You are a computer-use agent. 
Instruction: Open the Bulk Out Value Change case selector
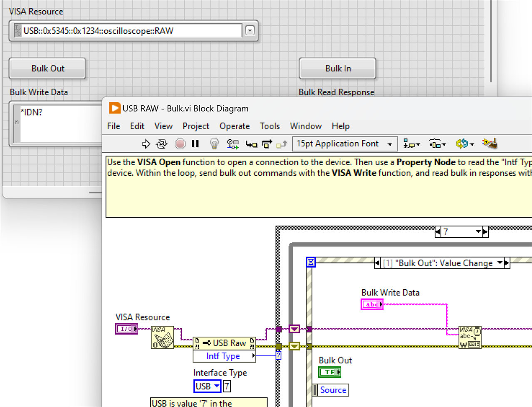click(442, 263)
